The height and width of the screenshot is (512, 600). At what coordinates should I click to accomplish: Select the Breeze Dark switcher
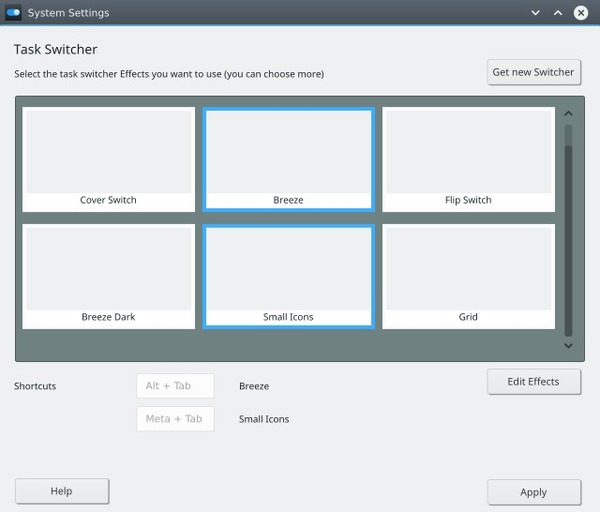(x=108, y=276)
